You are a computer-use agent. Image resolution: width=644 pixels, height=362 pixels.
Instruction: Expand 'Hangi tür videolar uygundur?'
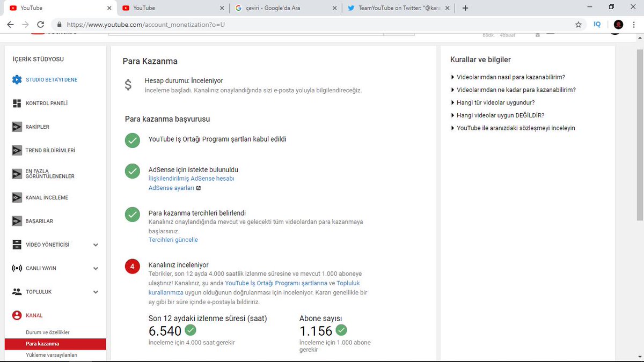point(492,102)
